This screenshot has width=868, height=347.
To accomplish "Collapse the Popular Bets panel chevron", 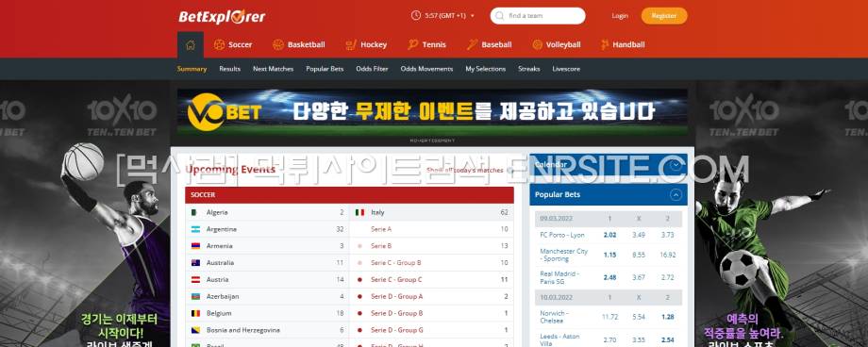I will 676,195.
